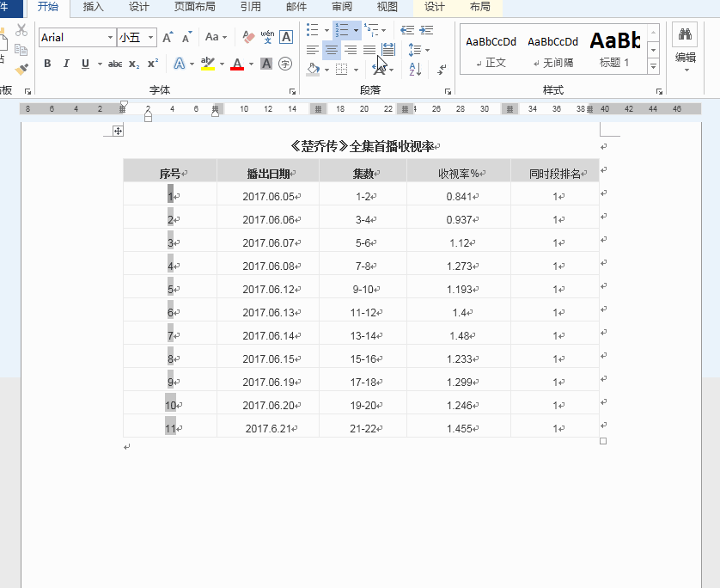Apply subscript formatting

(134, 64)
